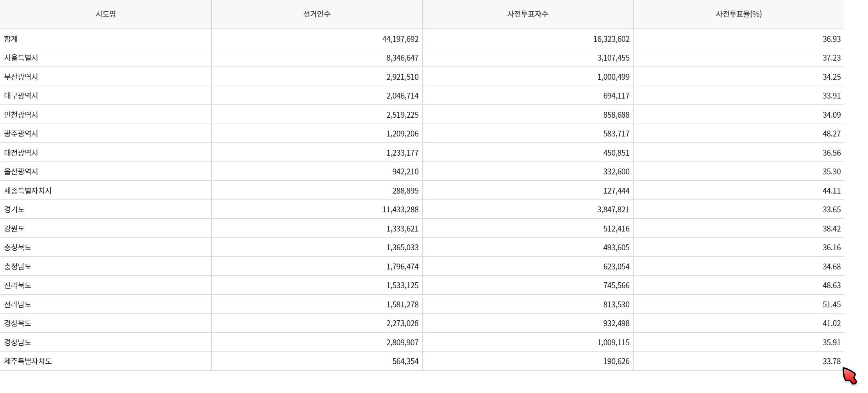The height and width of the screenshot is (393, 868).
Task: Click Sejong turnout value 44.11
Action: click(832, 191)
